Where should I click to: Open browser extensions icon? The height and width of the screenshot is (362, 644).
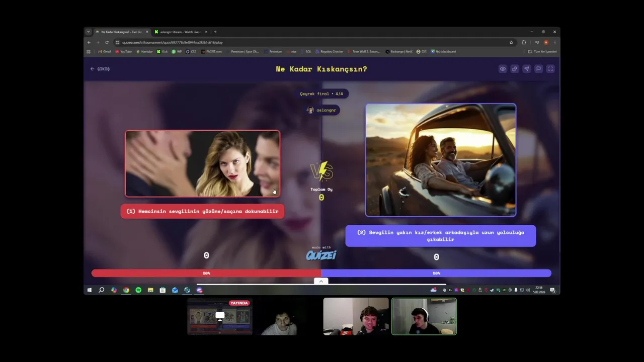(524, 42)
